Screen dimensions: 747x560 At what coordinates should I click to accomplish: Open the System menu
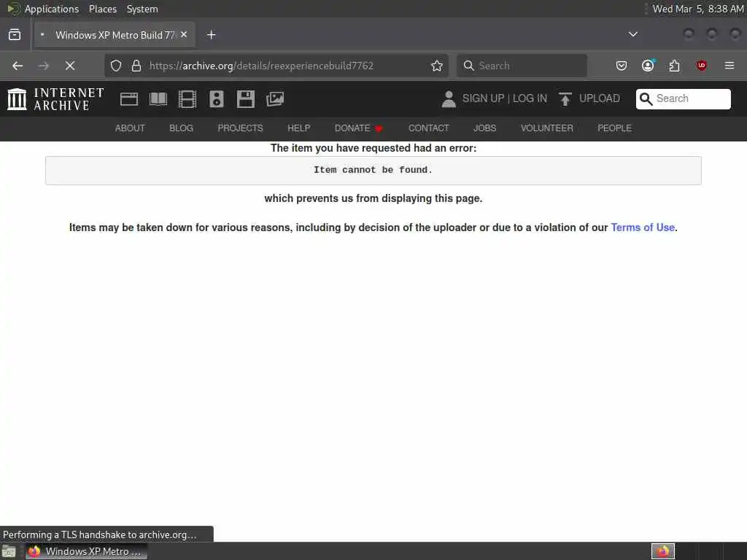pos(142,9)
